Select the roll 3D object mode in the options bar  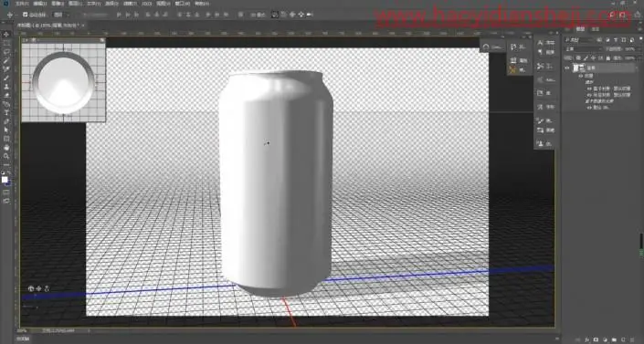pyautogui.click(x=283, y=15)
